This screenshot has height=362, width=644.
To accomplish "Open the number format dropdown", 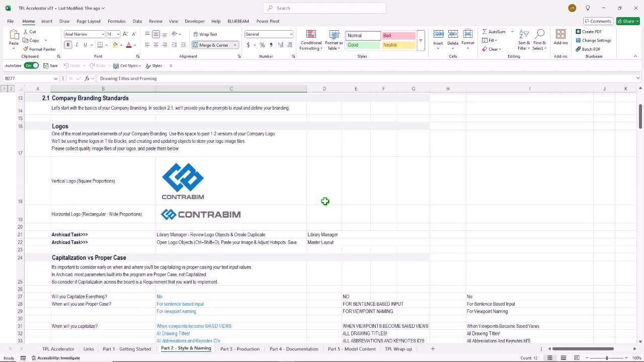I will pos(291,34).
